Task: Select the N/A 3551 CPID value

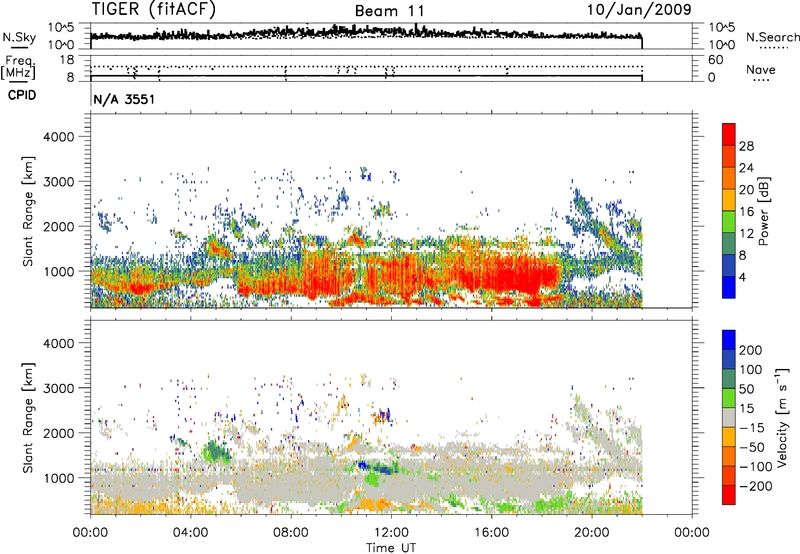Action: pos(124,99)
